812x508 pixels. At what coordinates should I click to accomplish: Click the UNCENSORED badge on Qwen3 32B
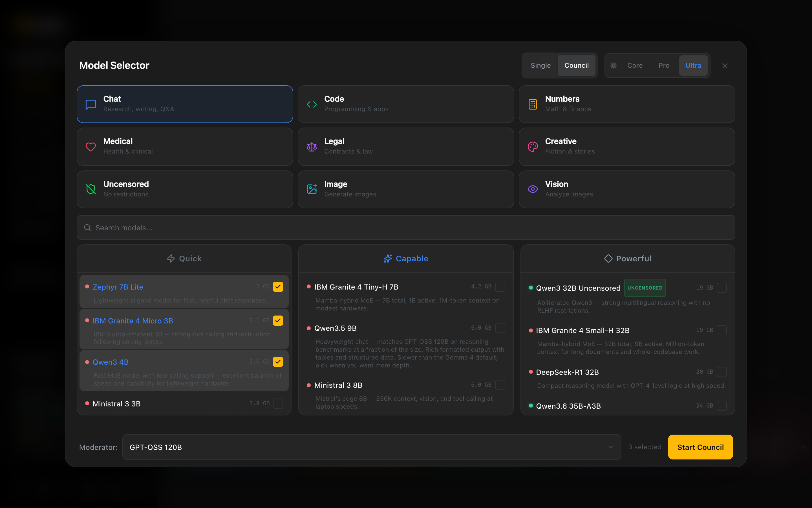pyautogui.click(x=645, y=288)
